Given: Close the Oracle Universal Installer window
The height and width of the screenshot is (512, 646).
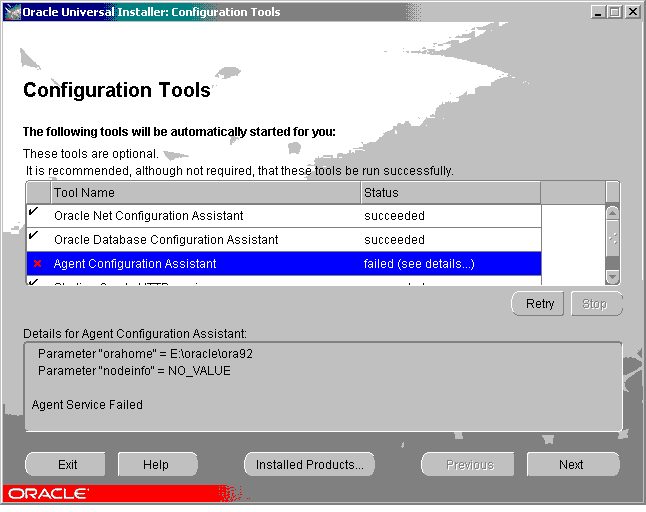Looking at the screenshot, I should pos(632,12).
